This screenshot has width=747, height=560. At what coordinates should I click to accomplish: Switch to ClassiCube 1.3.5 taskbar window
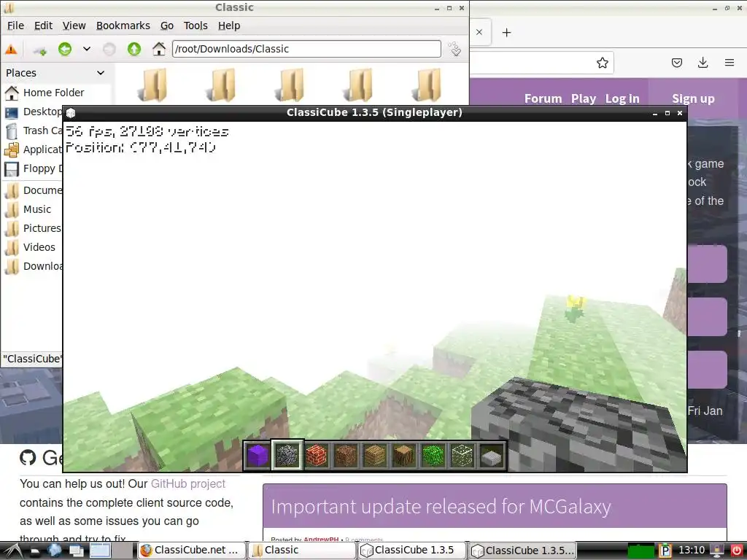413,551
